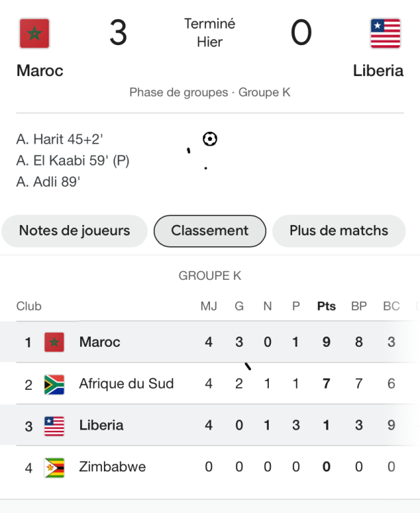Image resolution: width=420 pixels, height=513 pixels.
Task: Open the Plus de matchs tab
Action: (x=339, y=231)
